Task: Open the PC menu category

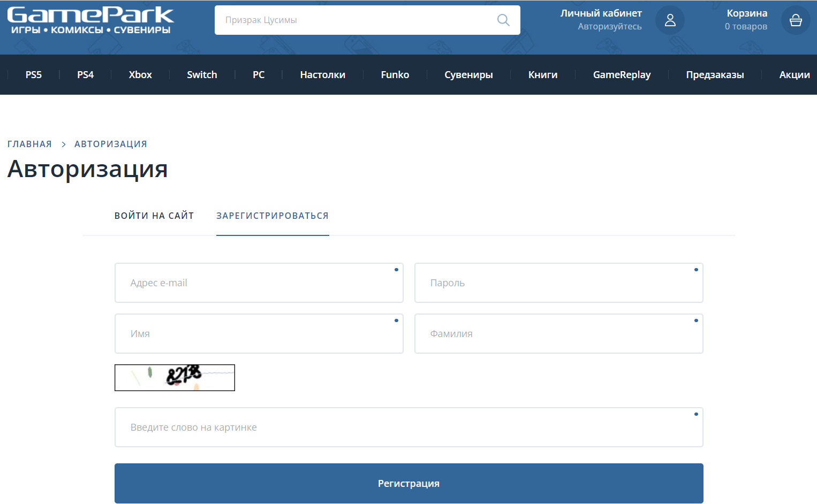Action: pyautogui.click(x=259, y=75)
